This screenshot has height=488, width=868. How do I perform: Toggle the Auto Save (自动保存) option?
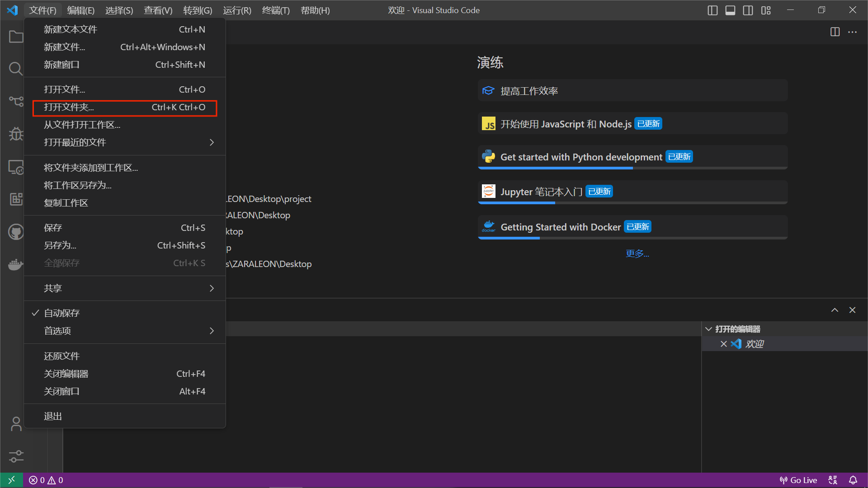click(x=62, y=313)
